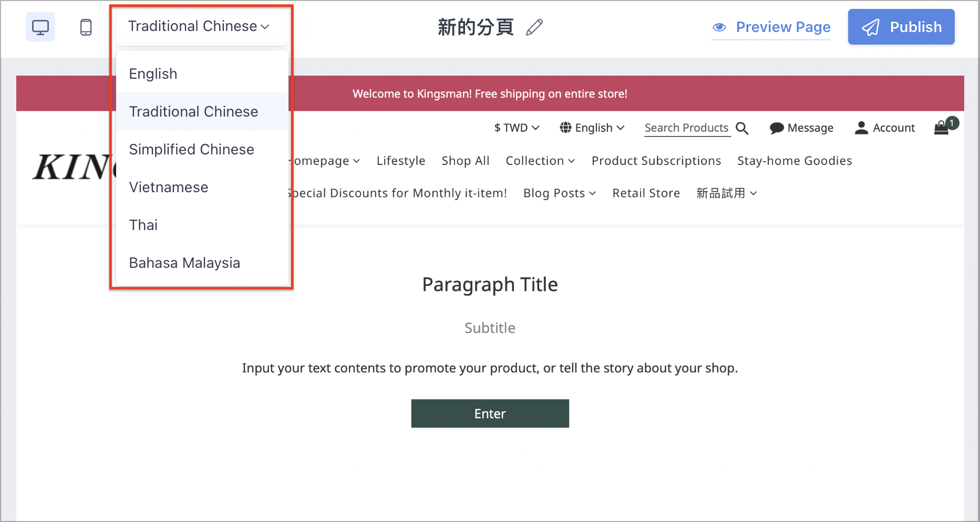Screen dimensions: 980x522
Task: Select the paragraph body text
Action: [x=490, y=368]
